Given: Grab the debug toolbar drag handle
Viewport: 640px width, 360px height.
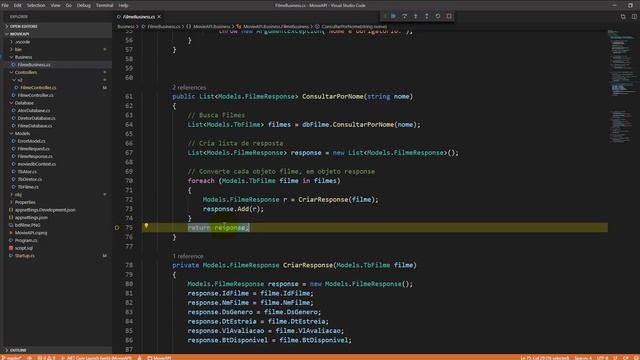Looking at the screenshot, I should click(384, 16).
